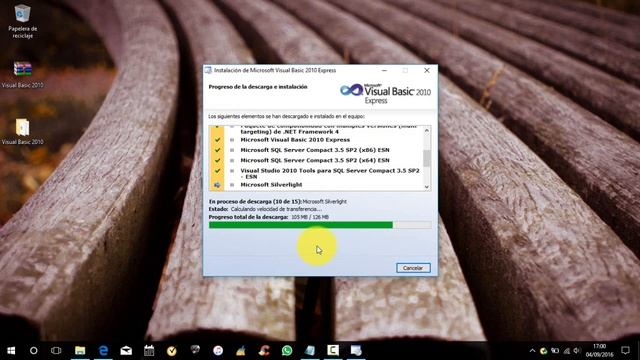Click the components list scrollbar thumb
This screenshot has width=640, height=360.
[427, 158]
